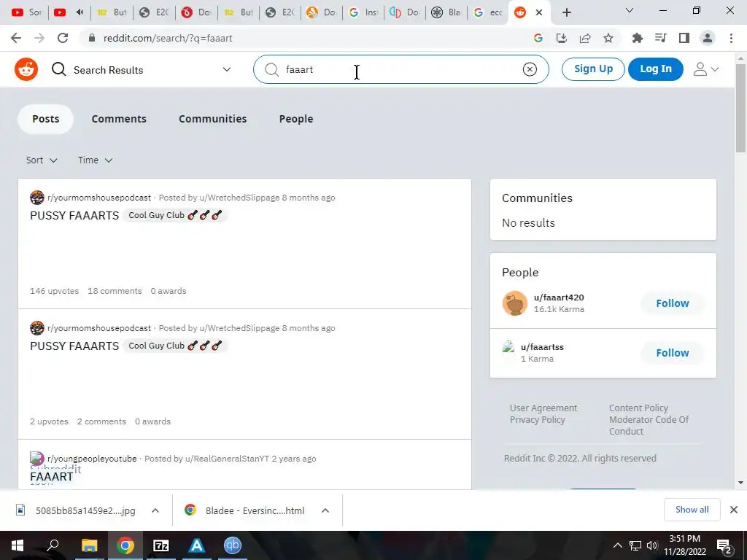The image size is (747, 560).
Task: Open the media controls icon in Chrome toolbar
Action: (x=660, y=38)
